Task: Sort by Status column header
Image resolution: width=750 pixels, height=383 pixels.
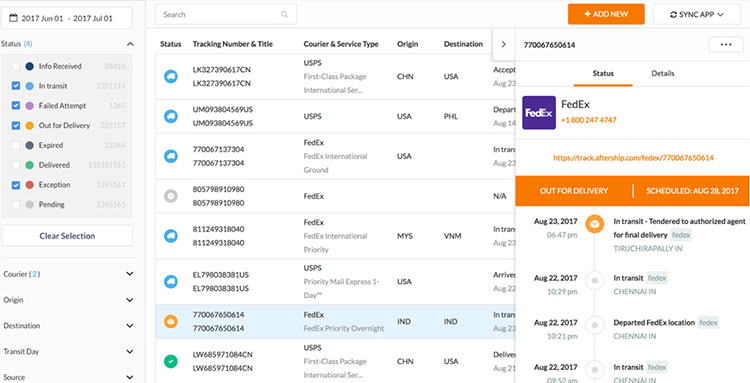Action: (x=171, y=44)
